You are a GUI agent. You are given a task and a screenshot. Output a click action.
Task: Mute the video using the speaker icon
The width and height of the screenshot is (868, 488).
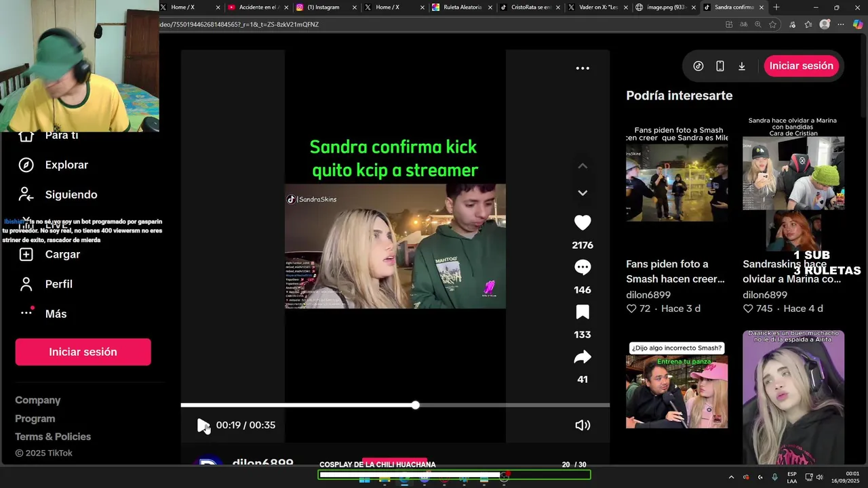[x=583, y=425]
